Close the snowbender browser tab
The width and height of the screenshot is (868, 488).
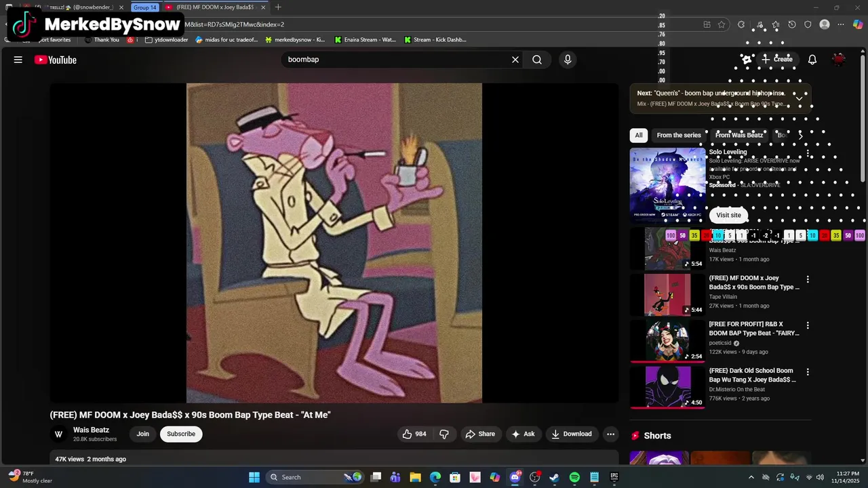coord(121,7)
